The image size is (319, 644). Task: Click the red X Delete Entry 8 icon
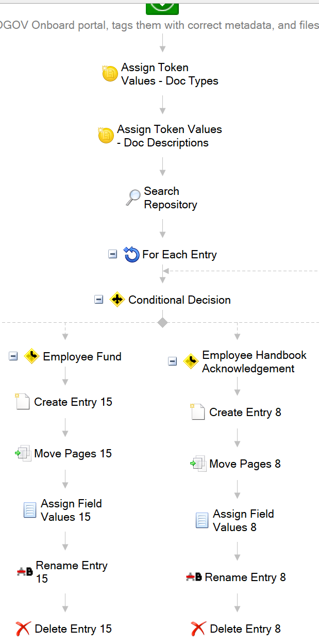pyautogui.click(x=198, y=629)
